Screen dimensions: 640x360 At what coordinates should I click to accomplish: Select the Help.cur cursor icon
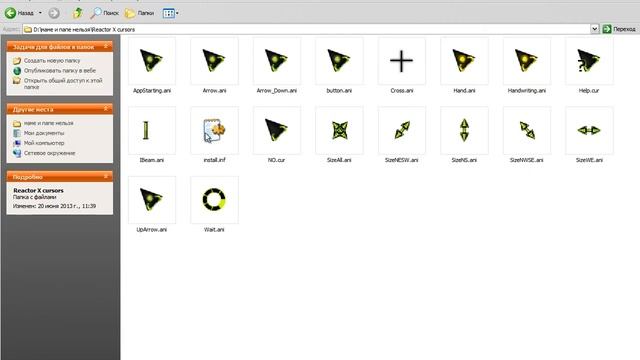(589, 61)
